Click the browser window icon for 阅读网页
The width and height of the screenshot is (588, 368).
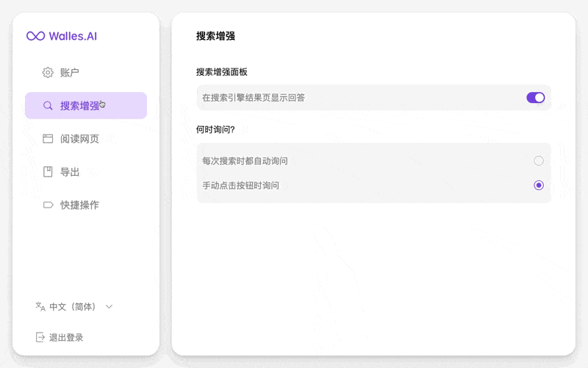48,138
